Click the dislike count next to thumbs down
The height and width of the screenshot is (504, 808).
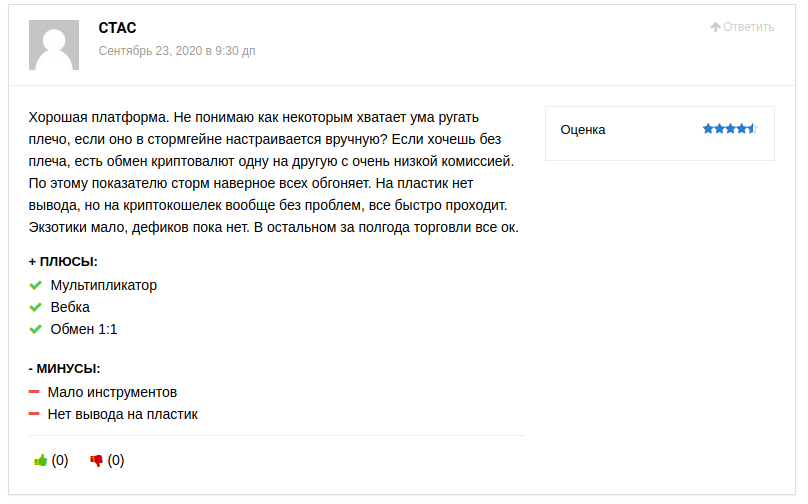(116, 461)
